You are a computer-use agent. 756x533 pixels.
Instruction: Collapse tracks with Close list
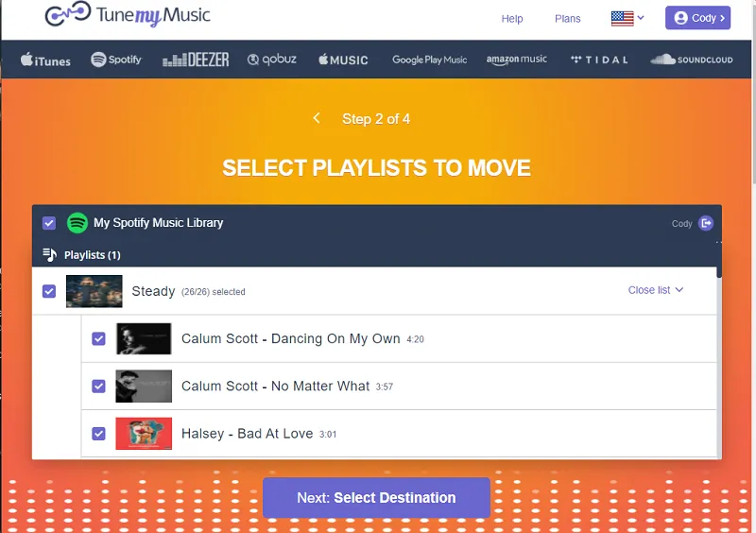(x=656, y=290)
